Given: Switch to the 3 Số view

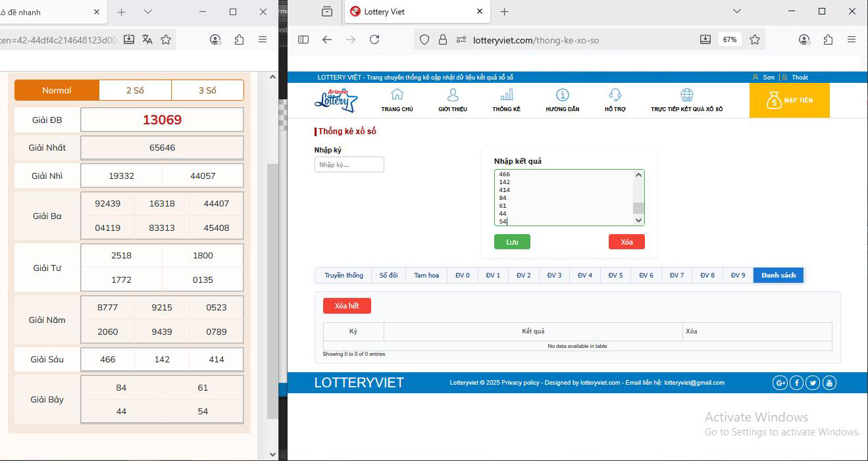Looking at the screenshot, I should [207, 90].
